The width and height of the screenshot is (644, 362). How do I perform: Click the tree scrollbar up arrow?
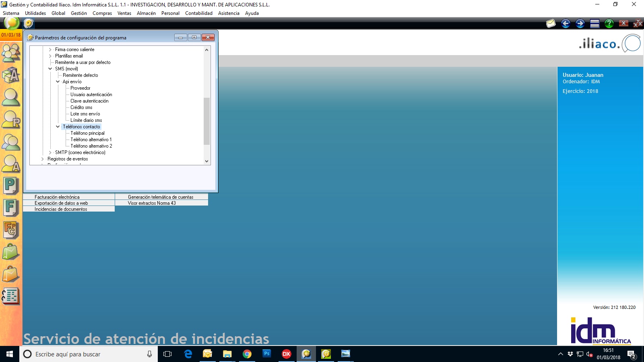(207, 50)
